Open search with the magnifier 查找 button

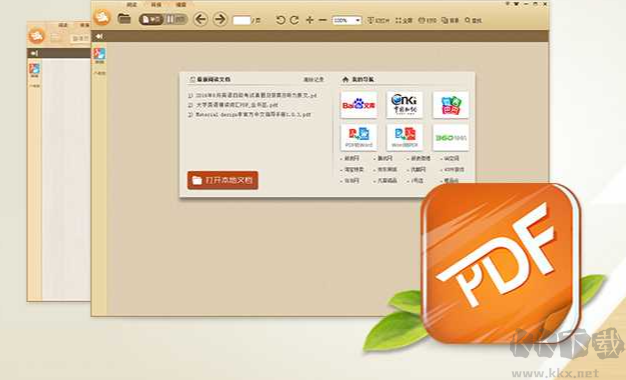coord(473,20)
